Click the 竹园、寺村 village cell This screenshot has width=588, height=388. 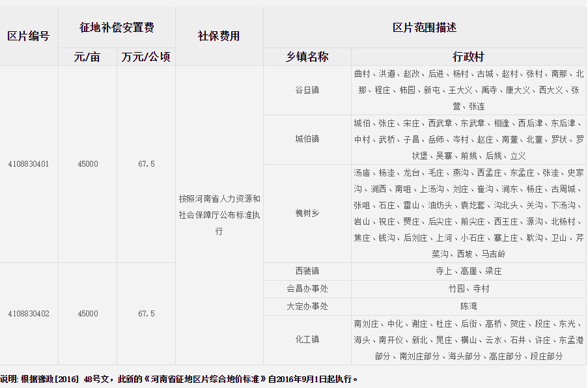coord(469,288)
